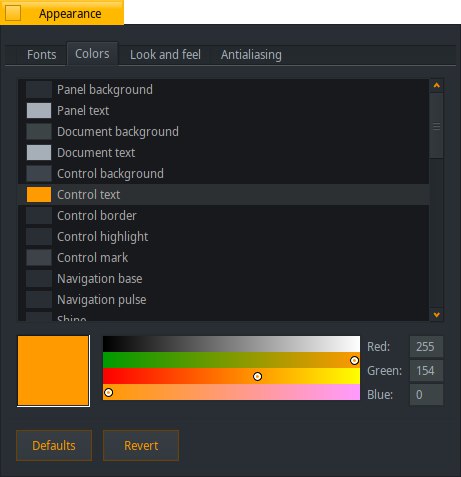Image resolution: width=461 pixels, height=477 pixels.
Task: Select the Control background swatch
Action: (39, 174)
